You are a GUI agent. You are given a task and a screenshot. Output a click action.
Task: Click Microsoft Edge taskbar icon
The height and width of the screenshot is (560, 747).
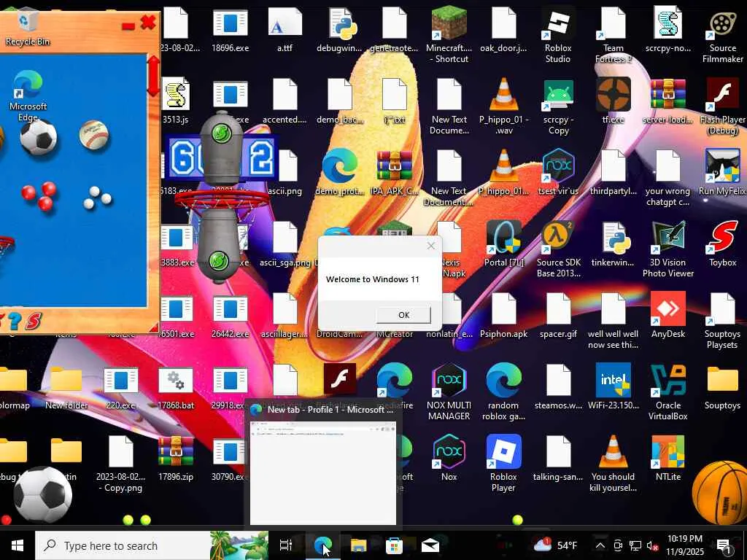[x=322, y=545]
